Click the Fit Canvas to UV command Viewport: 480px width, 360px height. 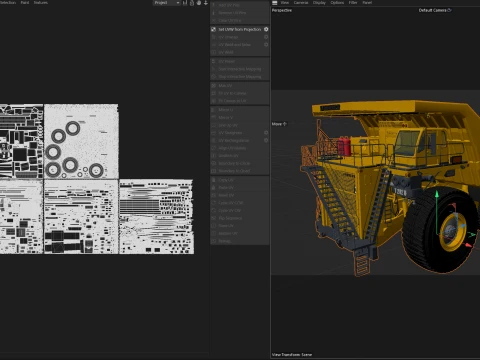click(x=240, y=101)
